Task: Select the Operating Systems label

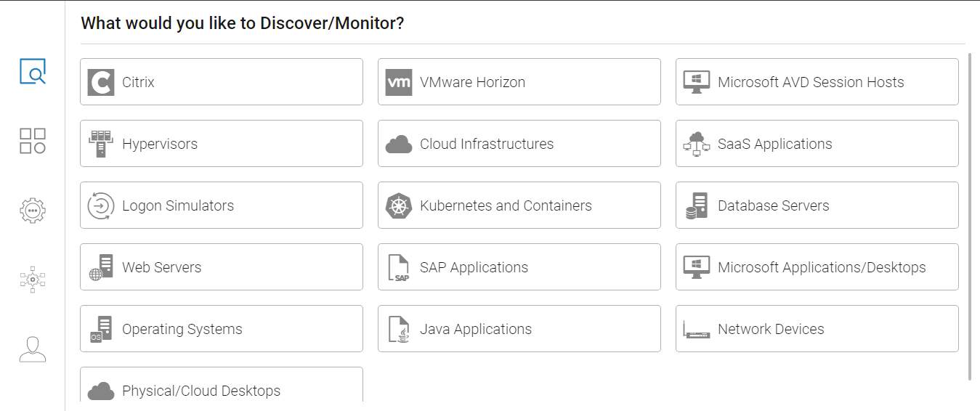Action: coord(182,329)
